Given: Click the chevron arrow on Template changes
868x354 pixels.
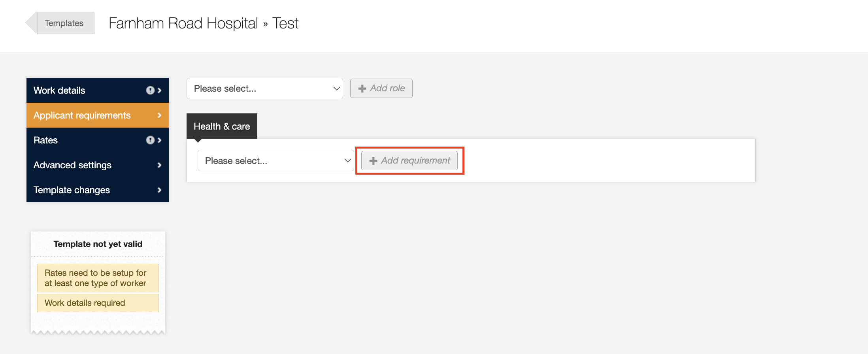Looking at the screenshot, I should coord(159,190).
